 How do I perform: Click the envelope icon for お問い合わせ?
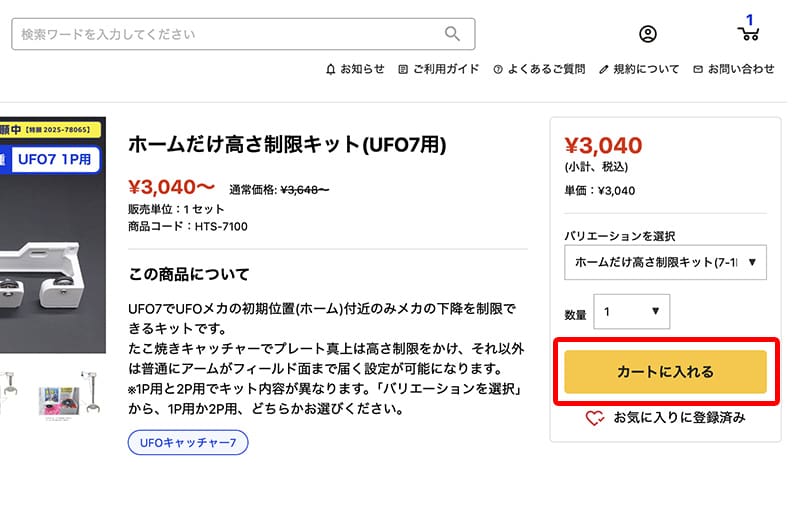(x=698, y=69)
